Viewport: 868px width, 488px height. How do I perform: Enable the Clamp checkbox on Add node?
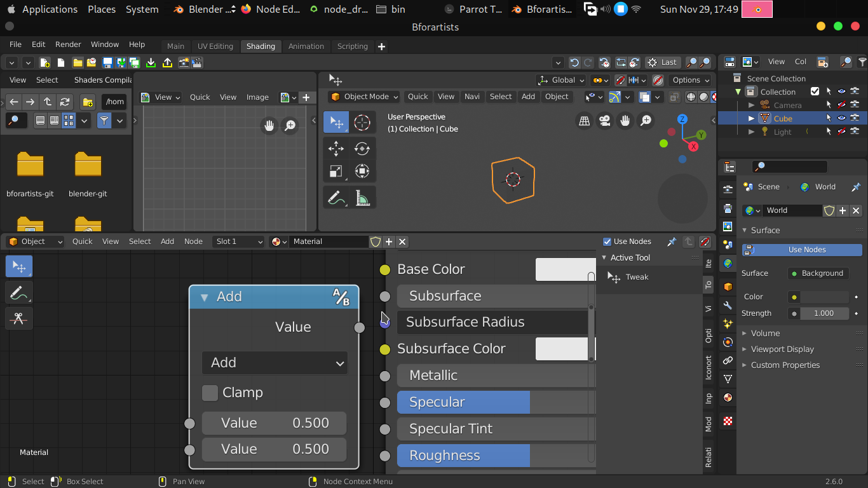point(210,393)
